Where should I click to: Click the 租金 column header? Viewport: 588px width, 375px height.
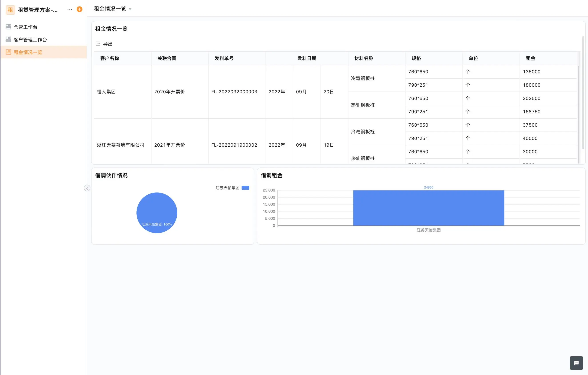[x=530, y=58]
